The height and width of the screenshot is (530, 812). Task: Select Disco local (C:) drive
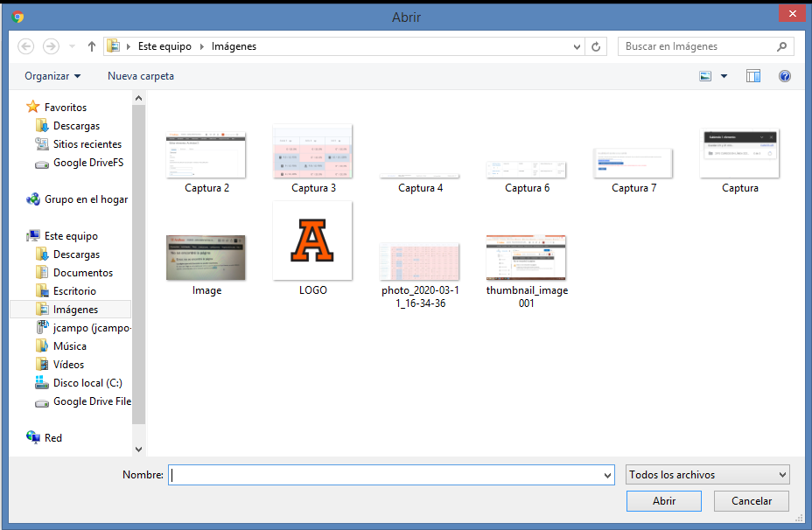tap(87, 383)
